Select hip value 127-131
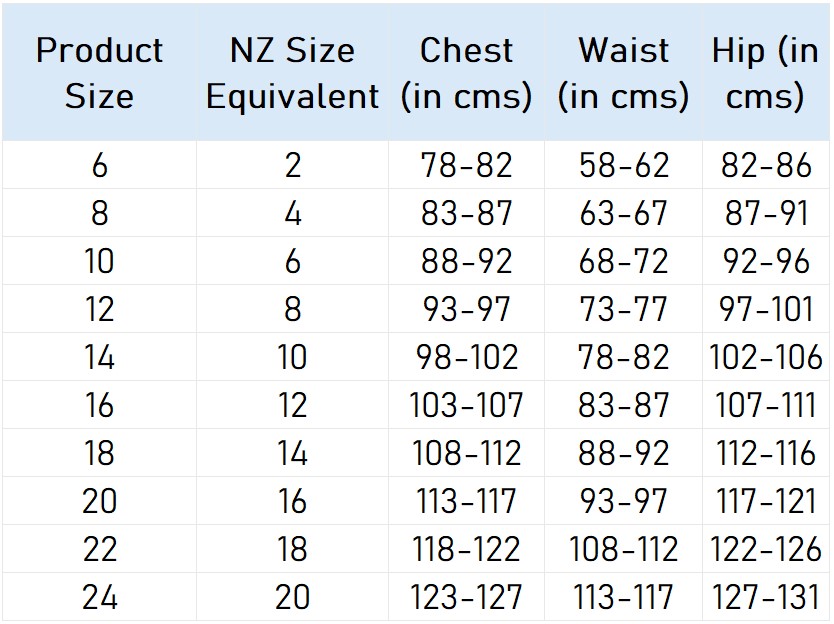The width and height of the screenshot is (834, 624). pos(766,597)
